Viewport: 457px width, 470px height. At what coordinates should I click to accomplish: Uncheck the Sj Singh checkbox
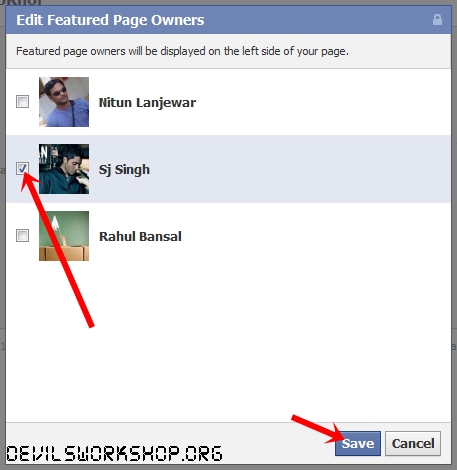(x=22, y=169)
